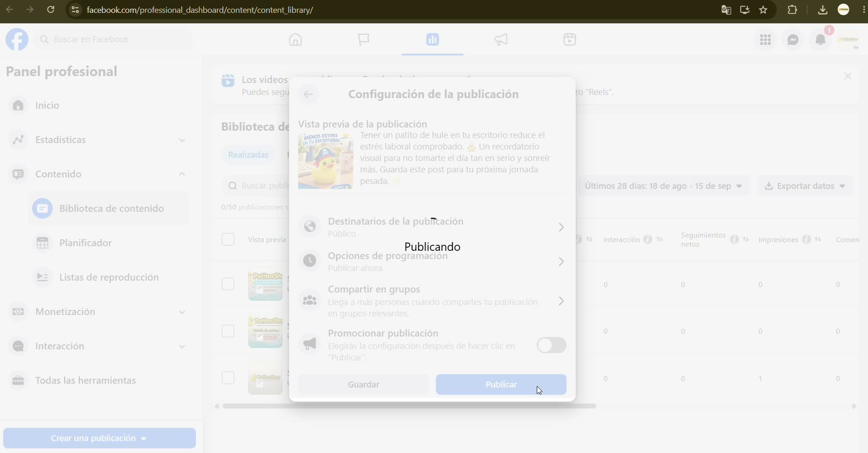Open the Pages flag icon in top bar

[x=364, y=39]
